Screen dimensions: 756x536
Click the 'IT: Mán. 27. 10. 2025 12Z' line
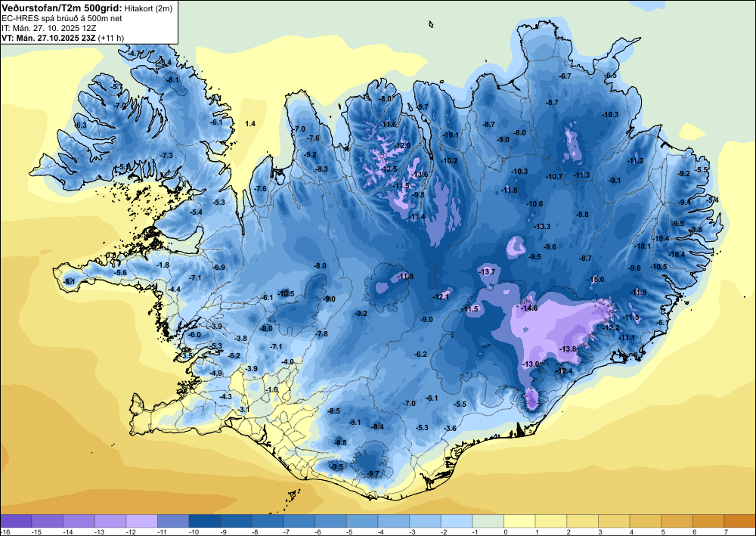click(x=48, y=28)
